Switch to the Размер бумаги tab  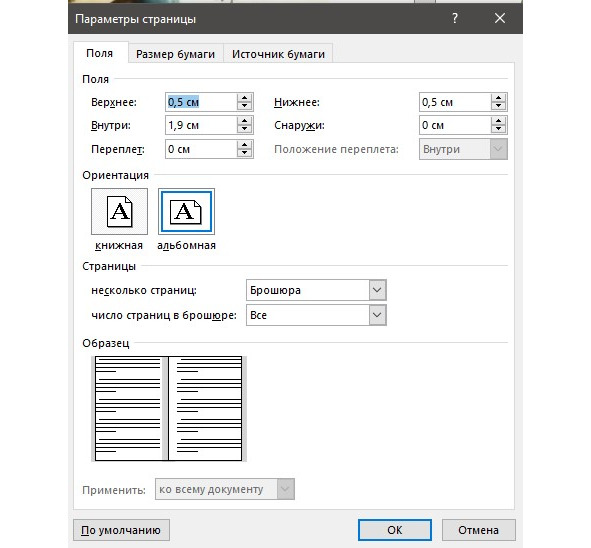[176, 54]
